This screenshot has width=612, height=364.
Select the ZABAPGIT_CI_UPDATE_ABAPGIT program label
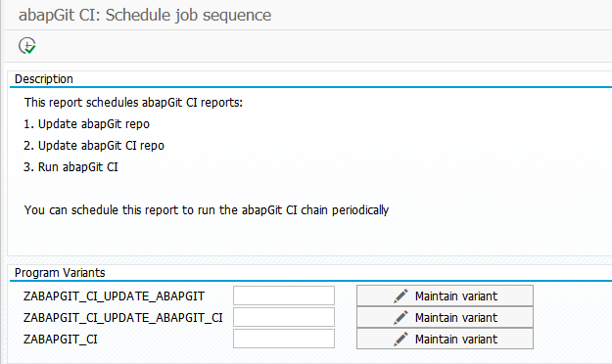pyautogui.click(x=114, y=296)
